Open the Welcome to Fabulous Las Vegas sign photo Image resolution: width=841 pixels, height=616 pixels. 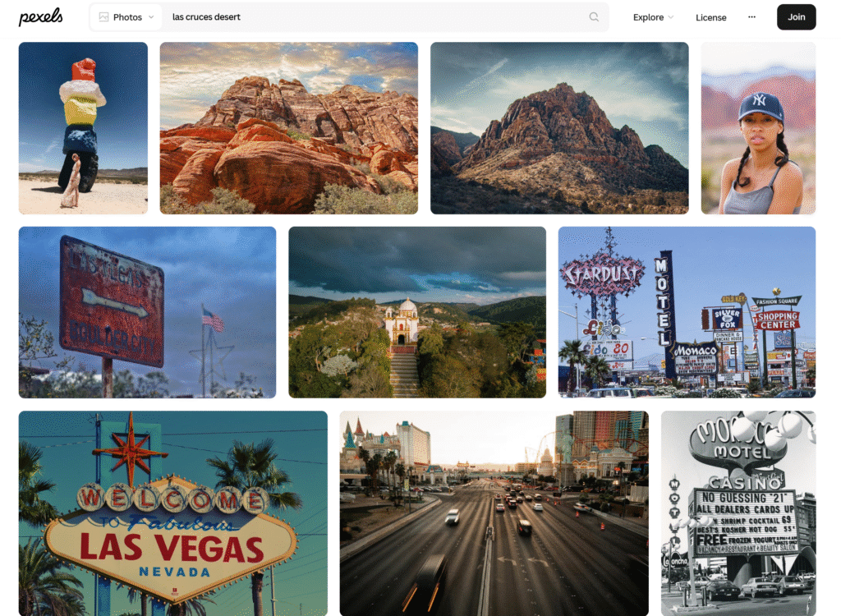(173, 513)
